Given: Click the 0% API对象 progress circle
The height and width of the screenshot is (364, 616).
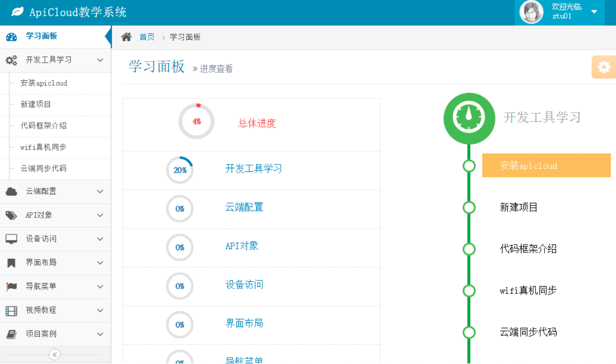Looking at the screenshot, I should [x=180, y=247].
